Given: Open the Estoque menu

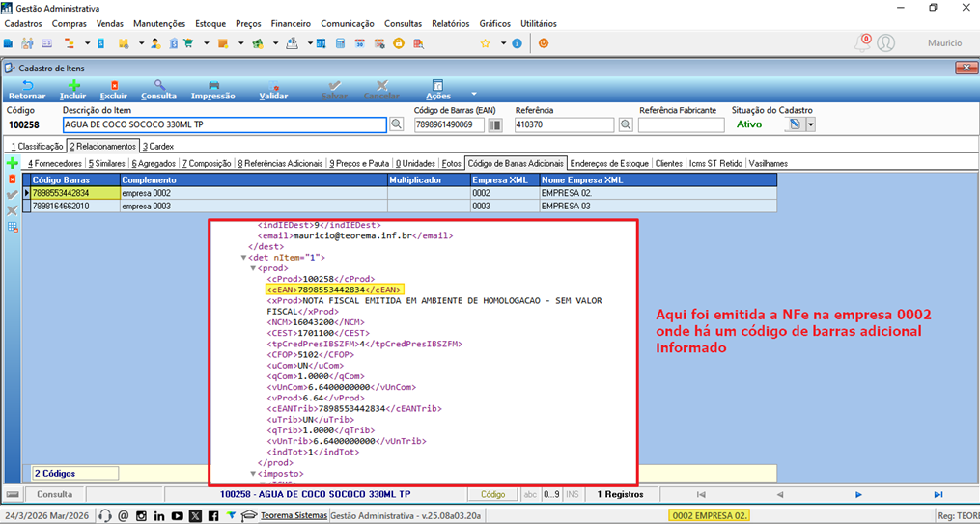Looking at the screenshot, I should (x=210, y=24).
